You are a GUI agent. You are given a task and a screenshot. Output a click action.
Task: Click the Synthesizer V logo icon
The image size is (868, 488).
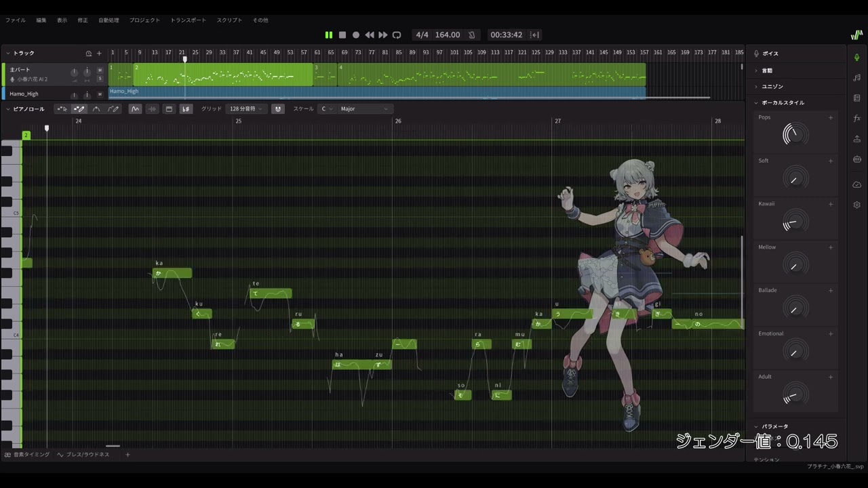pos(857,35)
